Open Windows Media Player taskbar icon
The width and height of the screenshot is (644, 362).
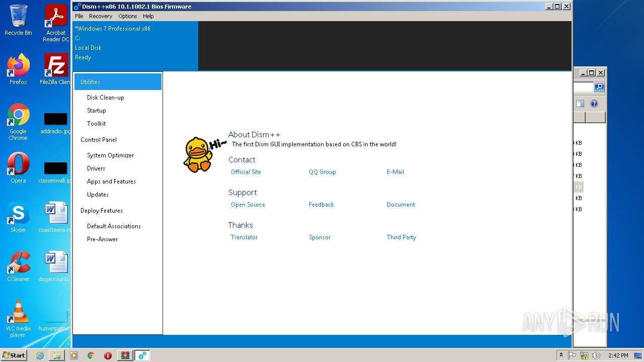(74, 355)
